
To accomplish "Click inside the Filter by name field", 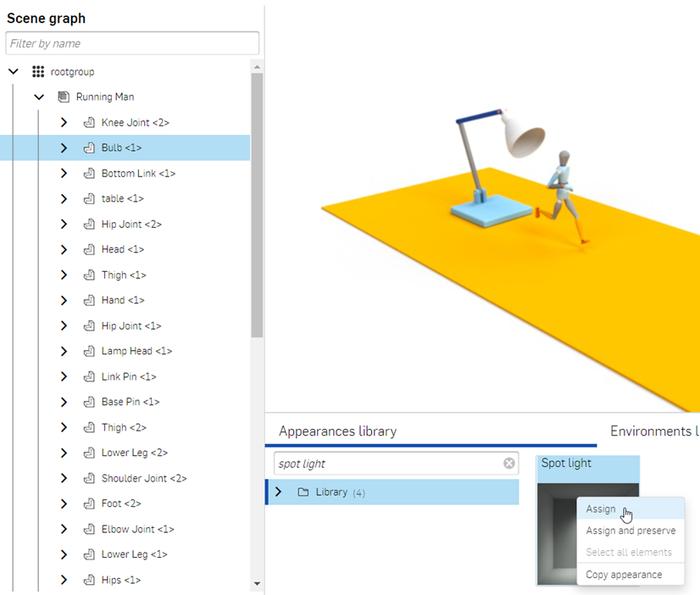I will (132, 43).
